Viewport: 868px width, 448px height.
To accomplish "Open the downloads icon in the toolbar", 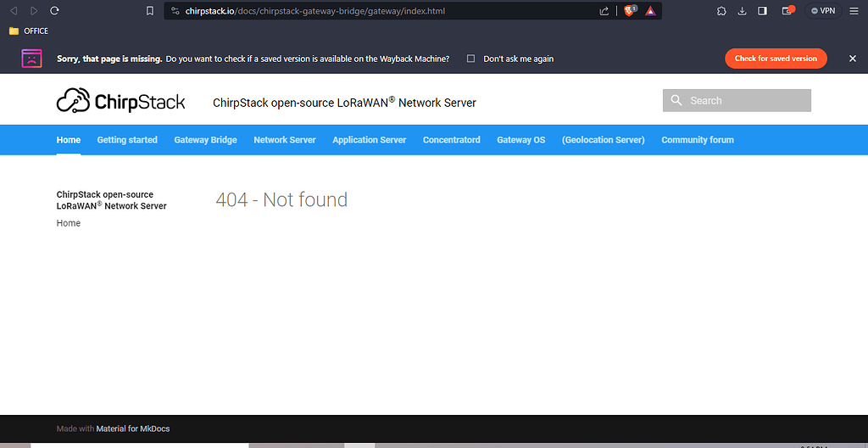I will [742, 11].
